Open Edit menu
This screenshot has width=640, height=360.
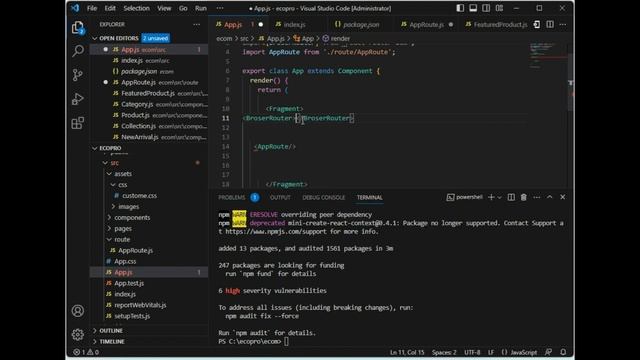(x=110, y=8)
